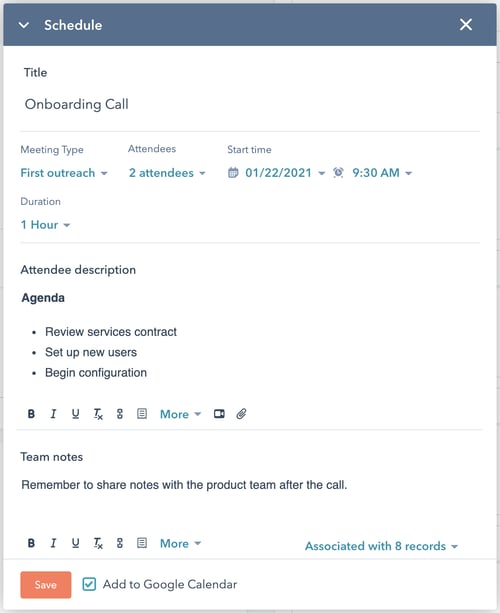Open More menu in Team notes toolbar
The image size is (500, 613).
(180, 543)
